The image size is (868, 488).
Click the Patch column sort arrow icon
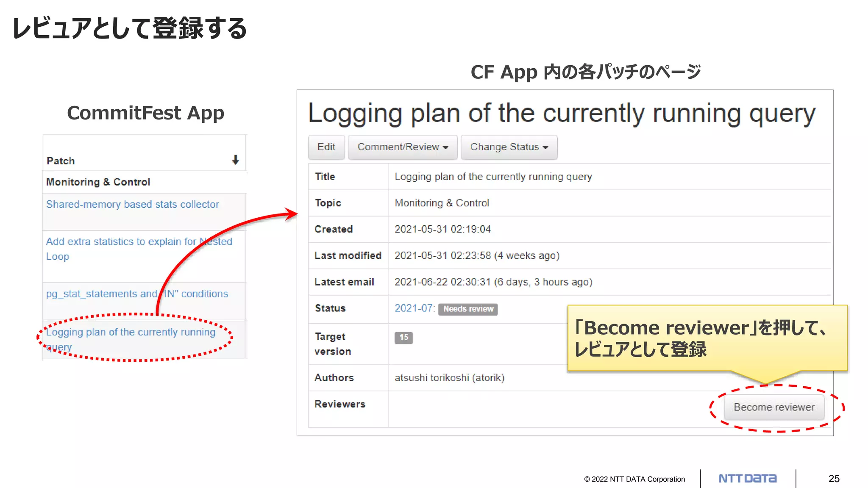[x=235, y=160]
